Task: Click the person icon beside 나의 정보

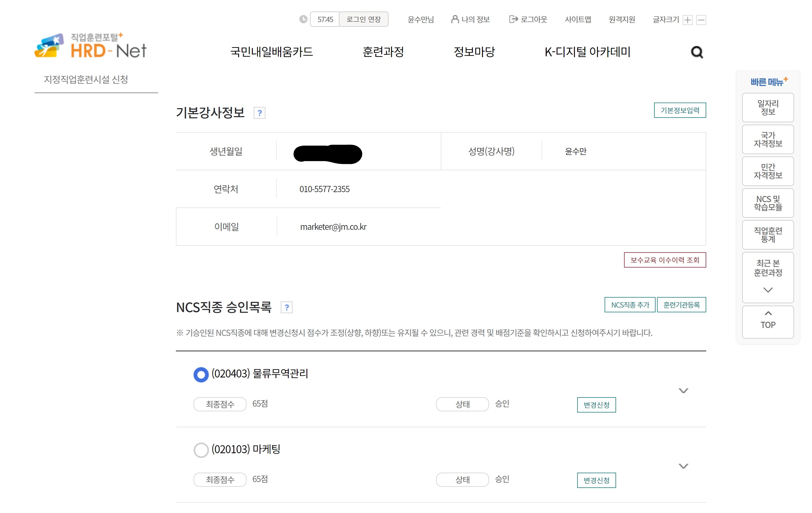Action: 455,19
